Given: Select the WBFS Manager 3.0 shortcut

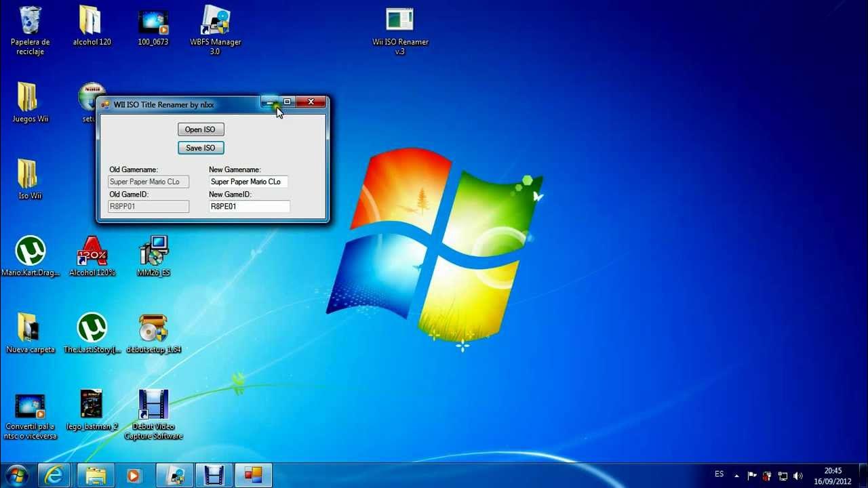Looking at the screenshot, I should (x=215, y=30).
